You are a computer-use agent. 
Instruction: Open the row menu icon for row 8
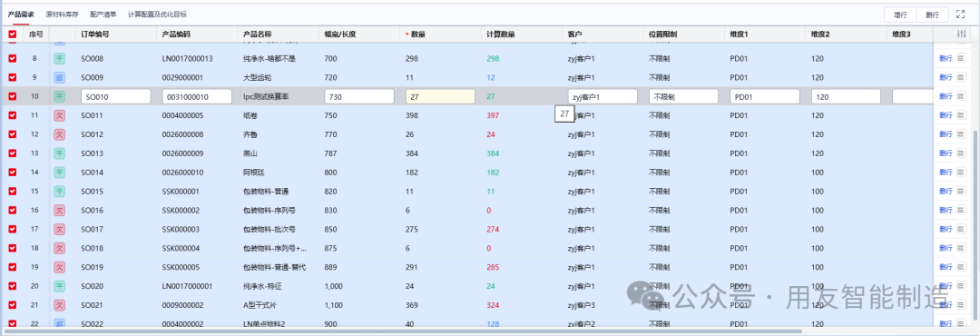click(961, 59)
